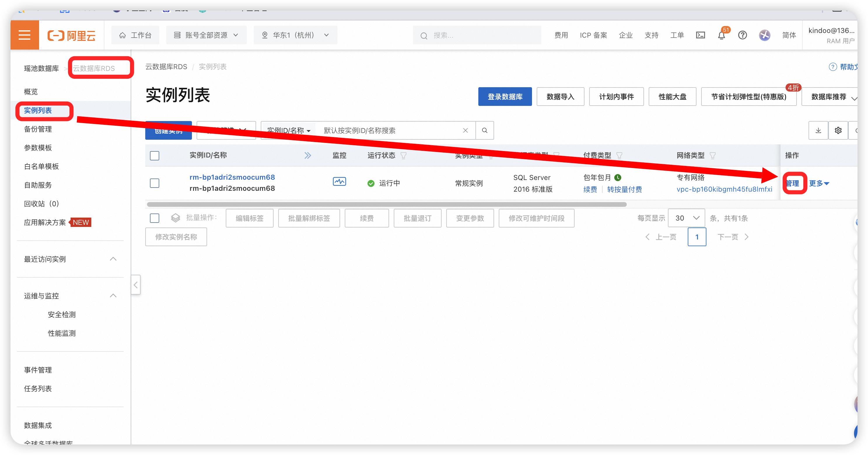Image resolution: width=868 pixels, height=455 pixels.
Task: Open the help question mark icon
Action: tap(742, 35)
